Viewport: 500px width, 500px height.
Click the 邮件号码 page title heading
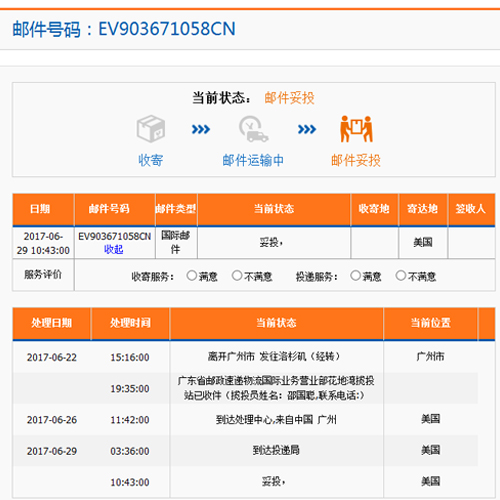[124, 29]
